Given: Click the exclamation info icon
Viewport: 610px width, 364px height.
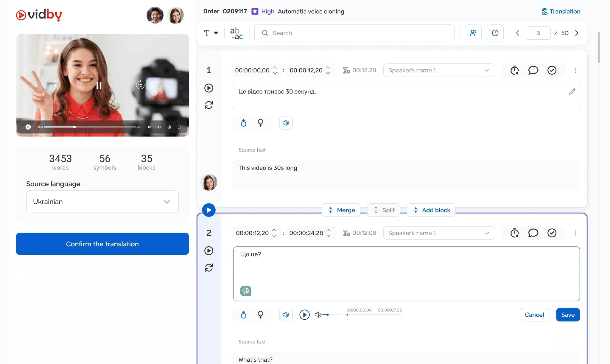Looking at the screenshot, I should [495, 33].
